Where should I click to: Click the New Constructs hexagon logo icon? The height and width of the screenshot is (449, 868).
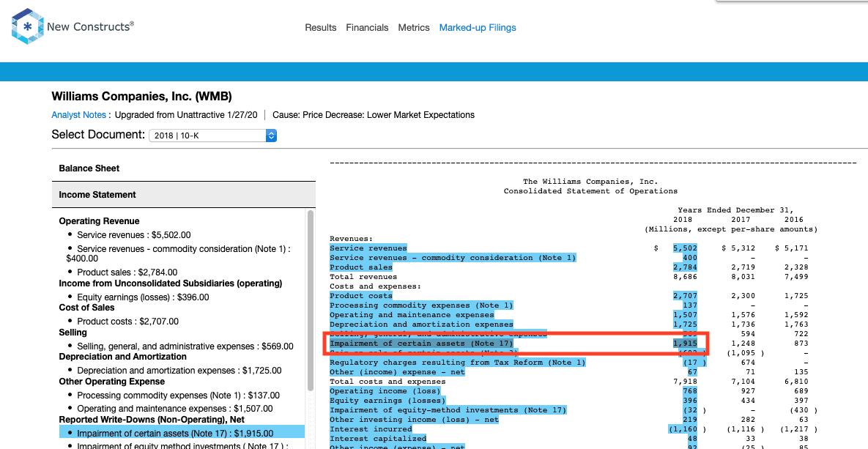(27, 26)
